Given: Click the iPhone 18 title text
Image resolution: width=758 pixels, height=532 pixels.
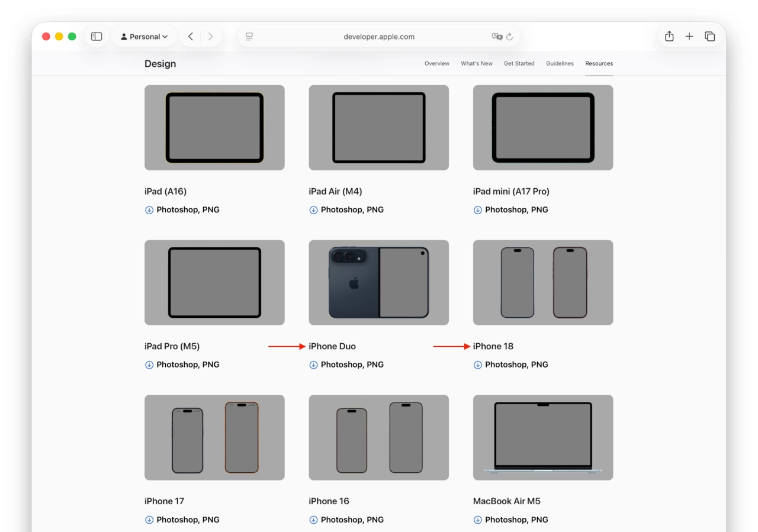Looking at the screenshot, I should coord(493,347).
